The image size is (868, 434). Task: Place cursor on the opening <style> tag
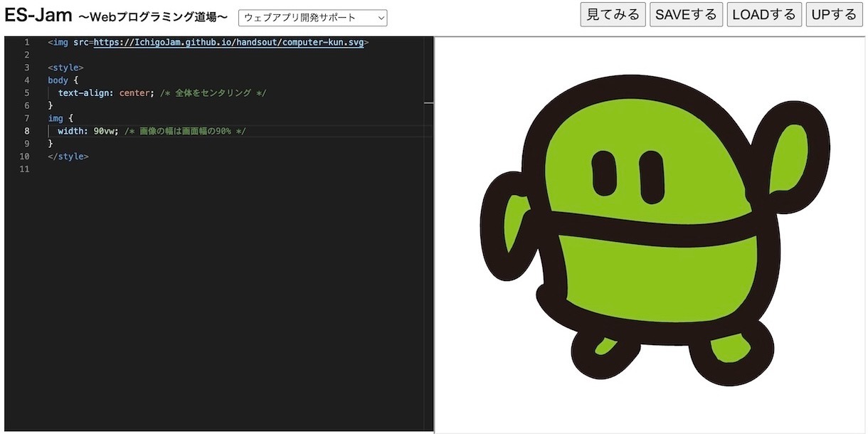click(65, 68)
